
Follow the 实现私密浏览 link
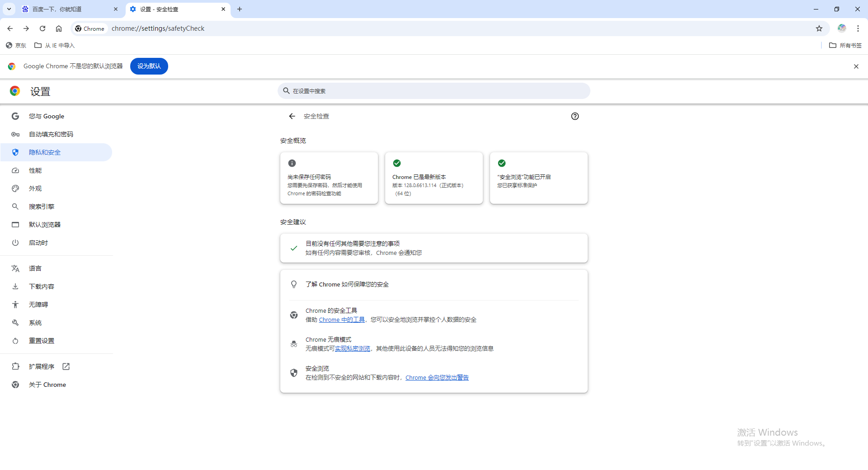point(353,349)
